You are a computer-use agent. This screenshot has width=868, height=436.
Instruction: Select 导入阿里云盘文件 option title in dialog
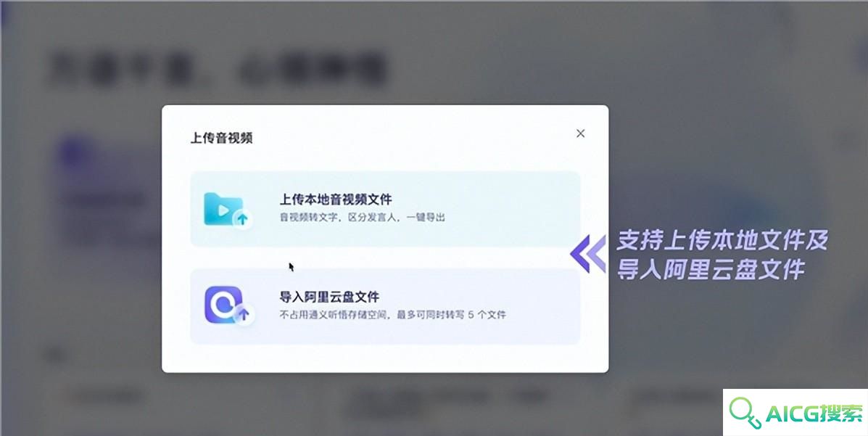pos(328,297)
